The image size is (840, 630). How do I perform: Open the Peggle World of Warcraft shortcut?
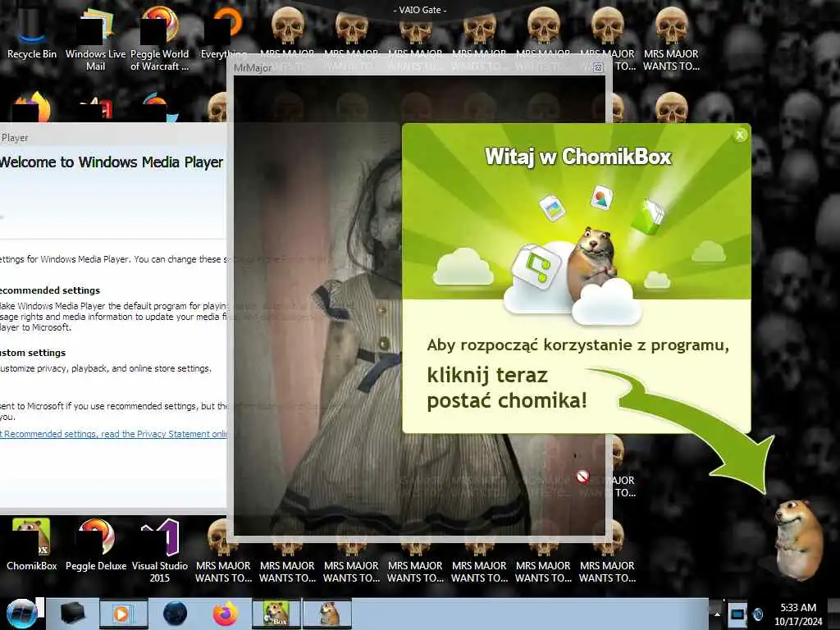160,38
